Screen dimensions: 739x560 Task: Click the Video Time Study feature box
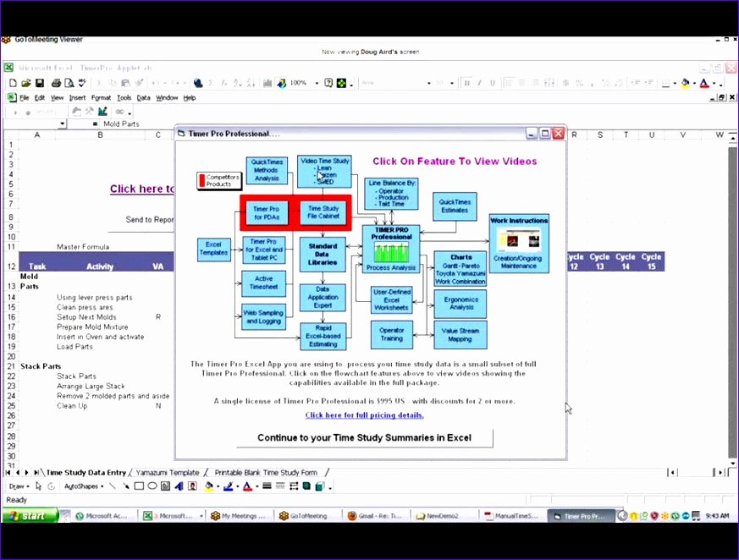point(324,172)
